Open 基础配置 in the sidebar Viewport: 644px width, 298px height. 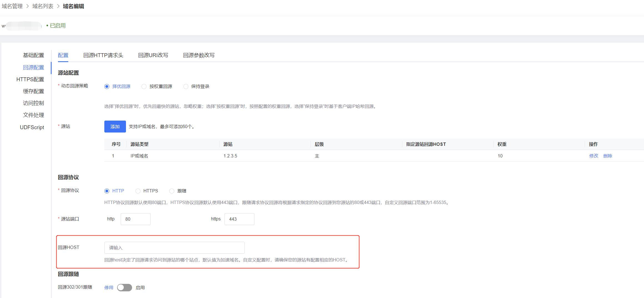(x=34, y=55)
